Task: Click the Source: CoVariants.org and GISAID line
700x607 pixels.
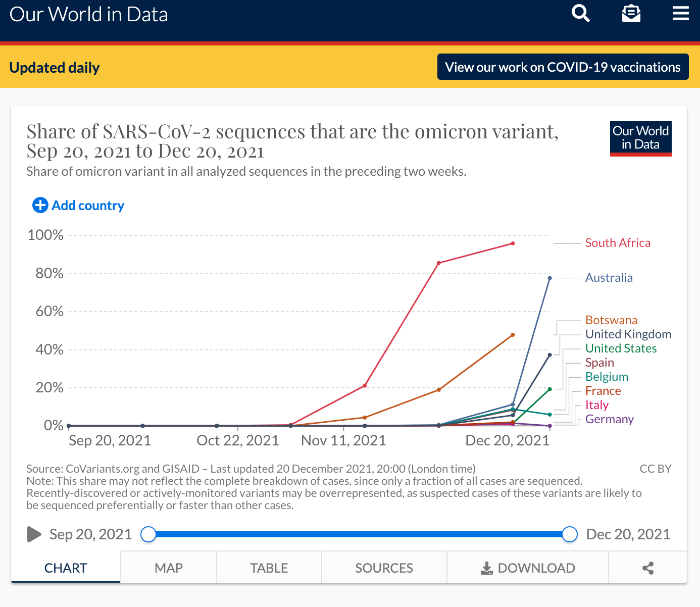Action: 251,469
